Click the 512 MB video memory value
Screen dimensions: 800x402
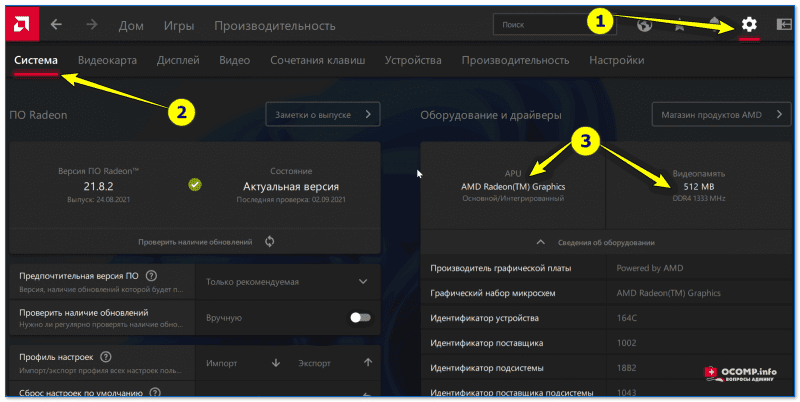(698, 187)
